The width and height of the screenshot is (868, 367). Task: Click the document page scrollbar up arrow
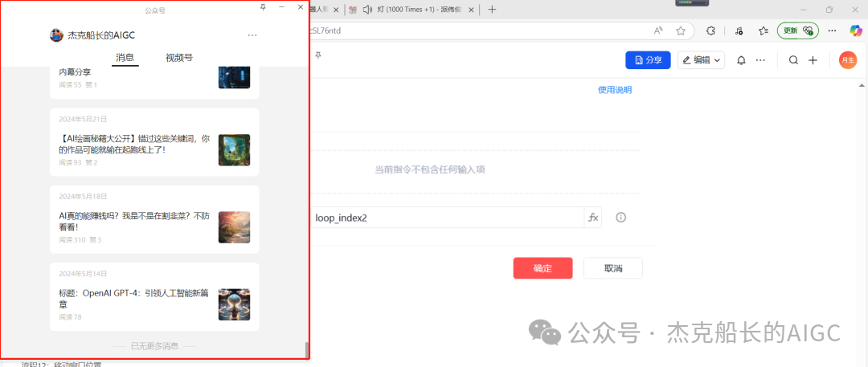pyautogui.click(x=862, y=84)
